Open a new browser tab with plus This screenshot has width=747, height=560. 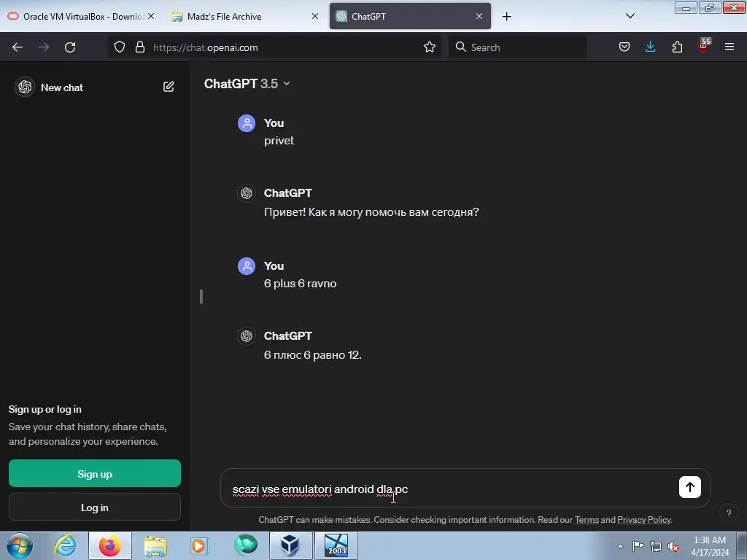pyautogui.click(x=506, y=17)
